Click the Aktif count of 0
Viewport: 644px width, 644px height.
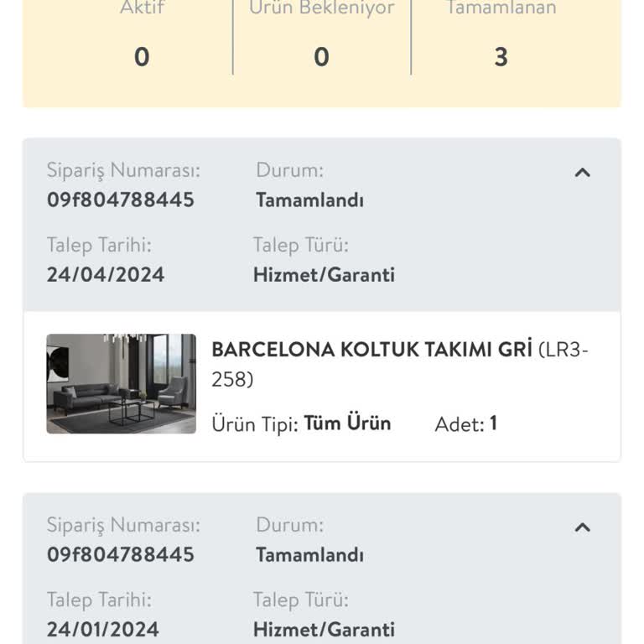(142, 57)
